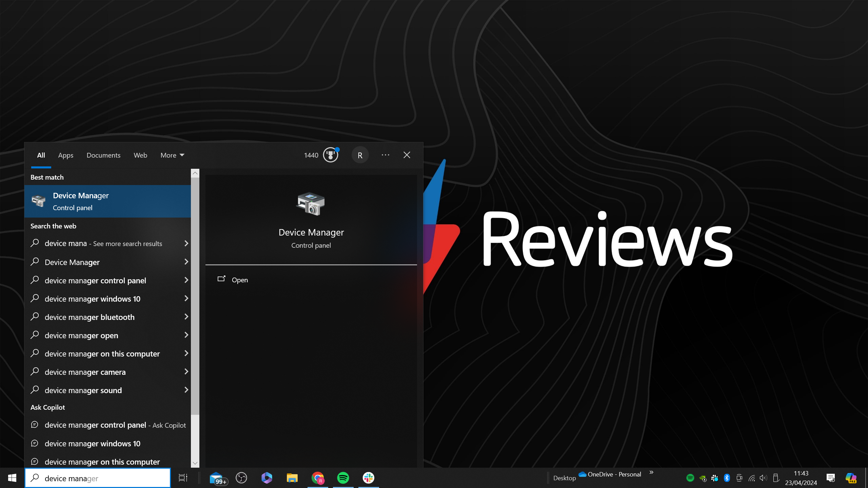Expand 'device manager sound' chevron

[x=186, y=390]
